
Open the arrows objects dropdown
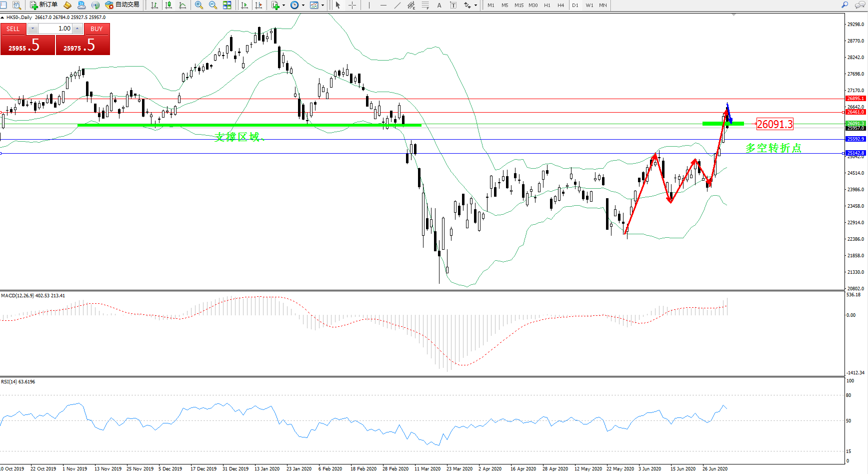(x=475, y=5)
